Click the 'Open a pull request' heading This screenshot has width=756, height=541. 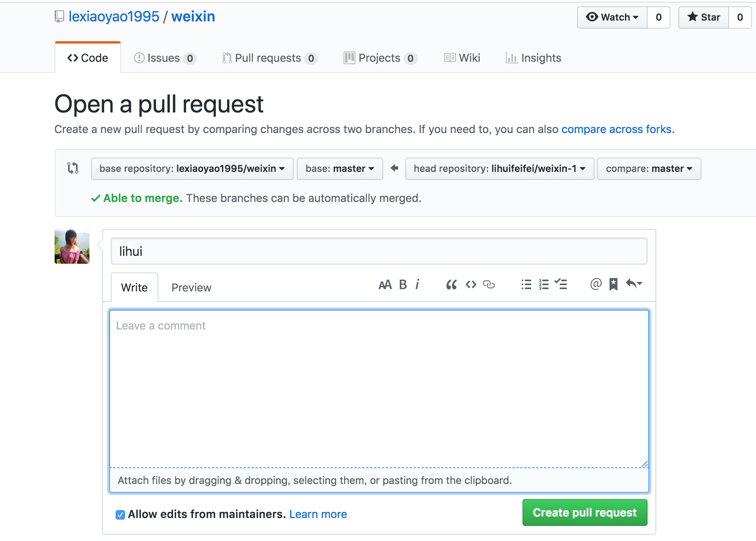tap(159, 104)
